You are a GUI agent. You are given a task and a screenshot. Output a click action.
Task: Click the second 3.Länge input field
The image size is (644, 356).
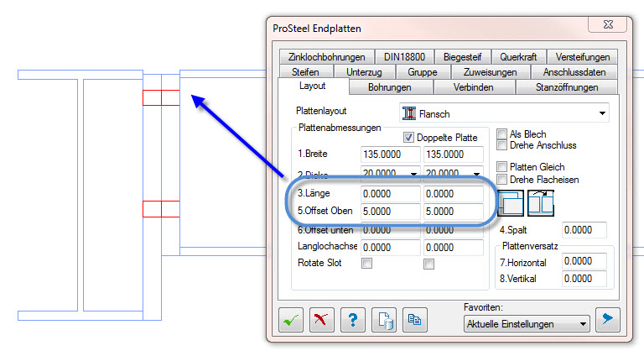[454, 194]
